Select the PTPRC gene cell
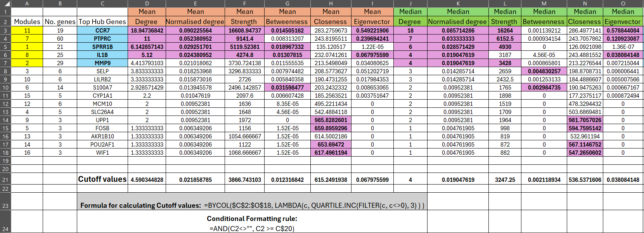 (102, 38)
